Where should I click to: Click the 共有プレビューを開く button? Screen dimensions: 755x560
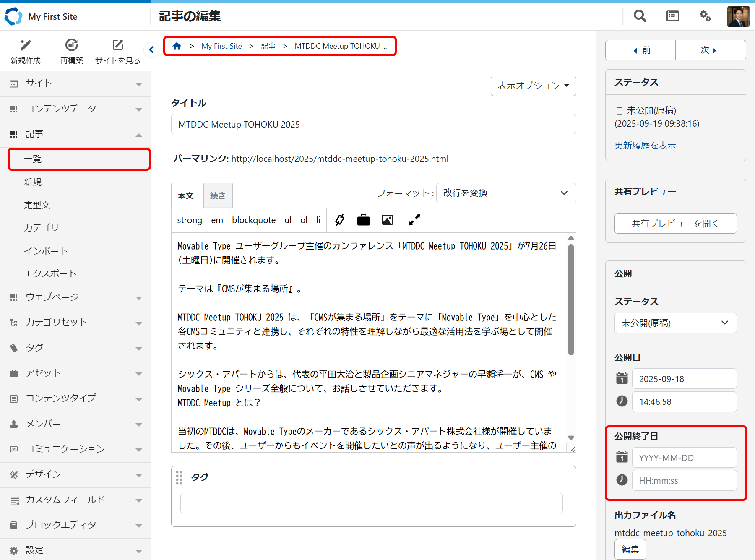click(675, 224)
